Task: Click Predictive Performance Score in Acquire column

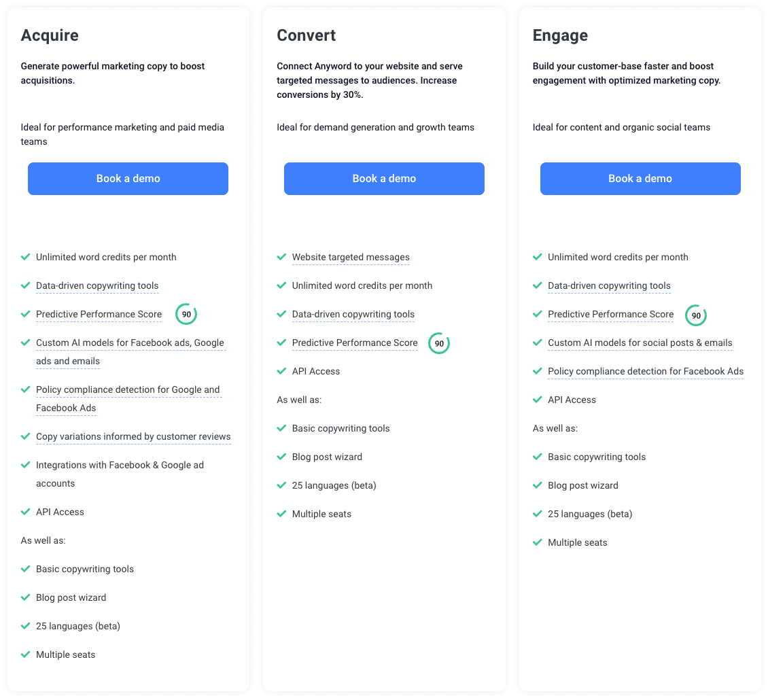Action: pyautogui.click(x=99, y=315)
